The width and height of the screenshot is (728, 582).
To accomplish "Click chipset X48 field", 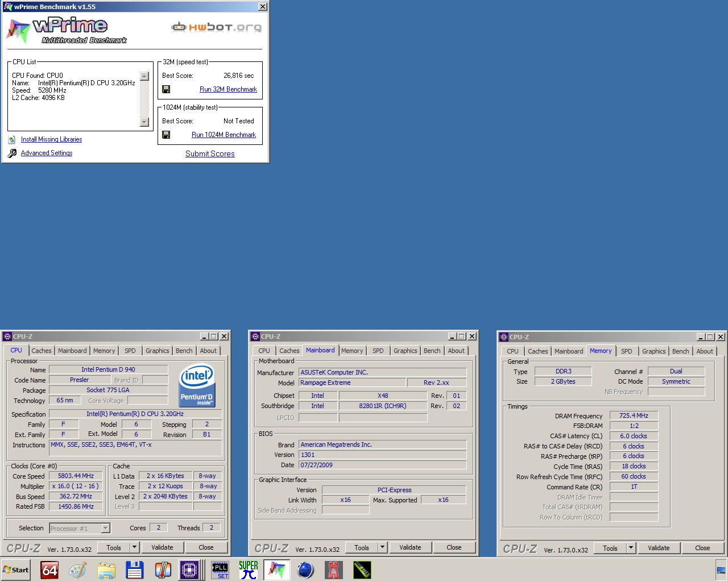I will [383, 396].
